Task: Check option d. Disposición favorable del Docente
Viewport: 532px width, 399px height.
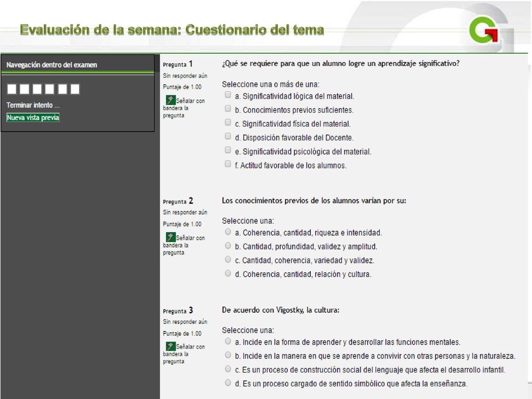Action: click(x=228, y=136)
